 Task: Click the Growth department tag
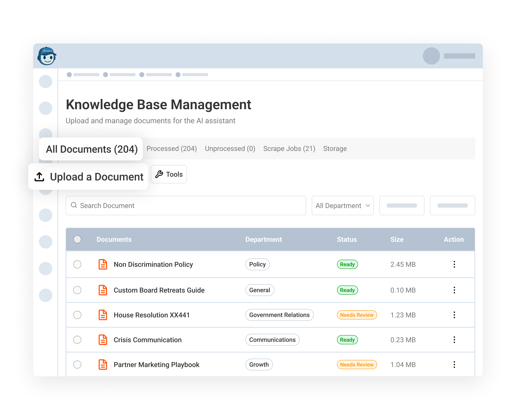click(259, 365)
